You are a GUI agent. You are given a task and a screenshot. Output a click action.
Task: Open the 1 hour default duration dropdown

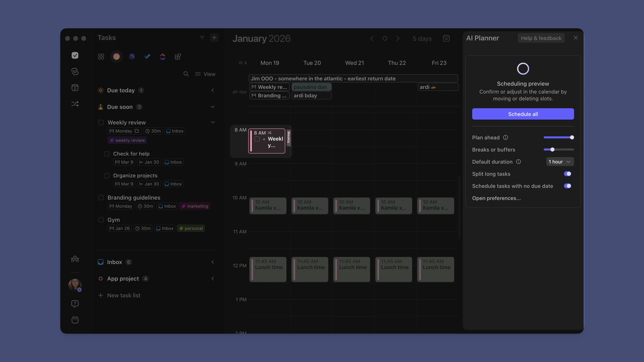click(560, 162)
